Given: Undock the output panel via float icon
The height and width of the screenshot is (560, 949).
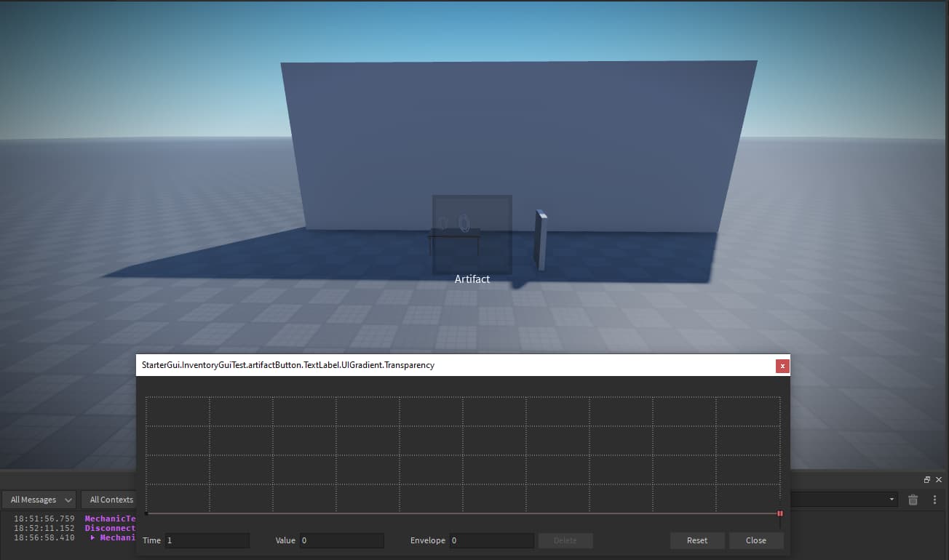Looking at the screenshot, I should pyautogui.click(x=926, y=480).
